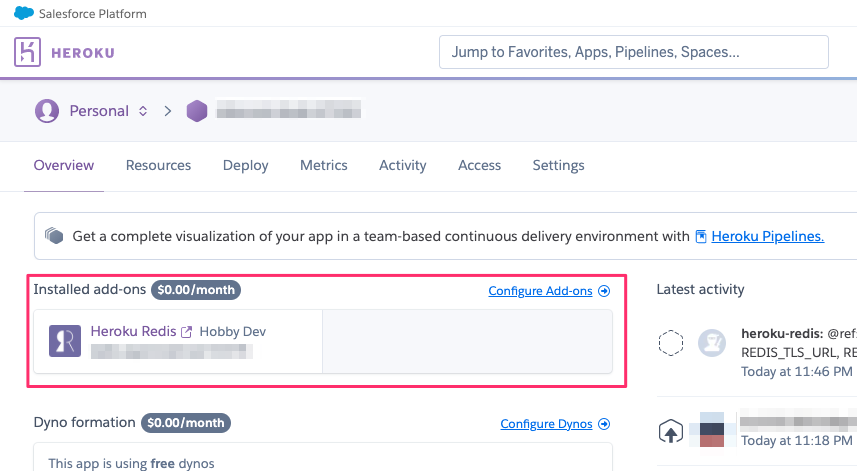Viewport: 857px width, 471px height.
Task: Click the Configure Dynos arrow icon
Action: pos(604,423)
